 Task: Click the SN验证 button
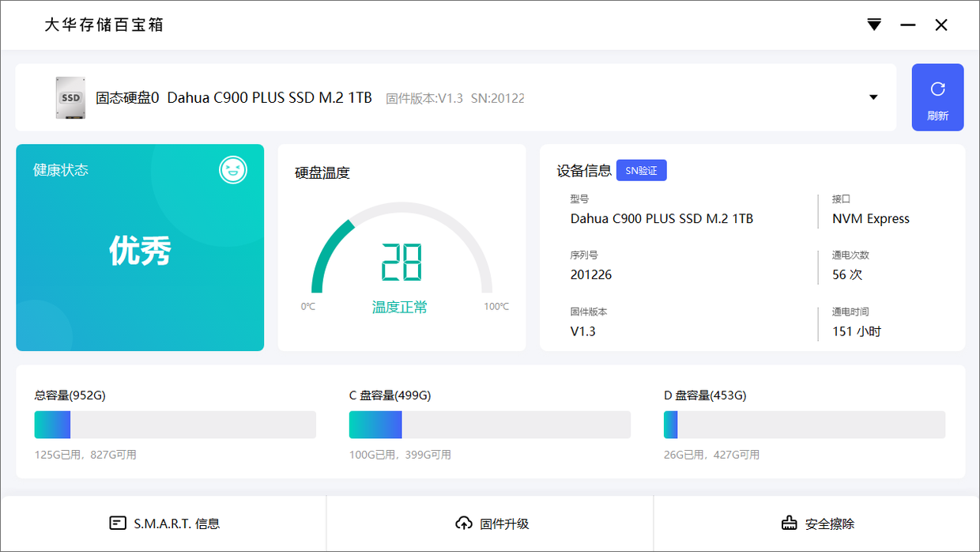(642, 170)
